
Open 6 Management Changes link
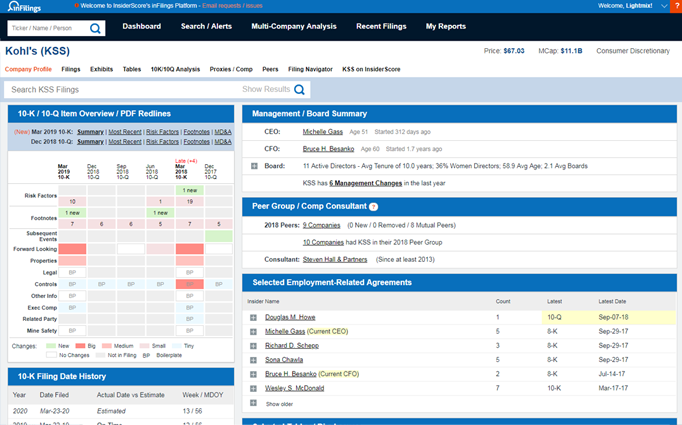coord(365,183)
